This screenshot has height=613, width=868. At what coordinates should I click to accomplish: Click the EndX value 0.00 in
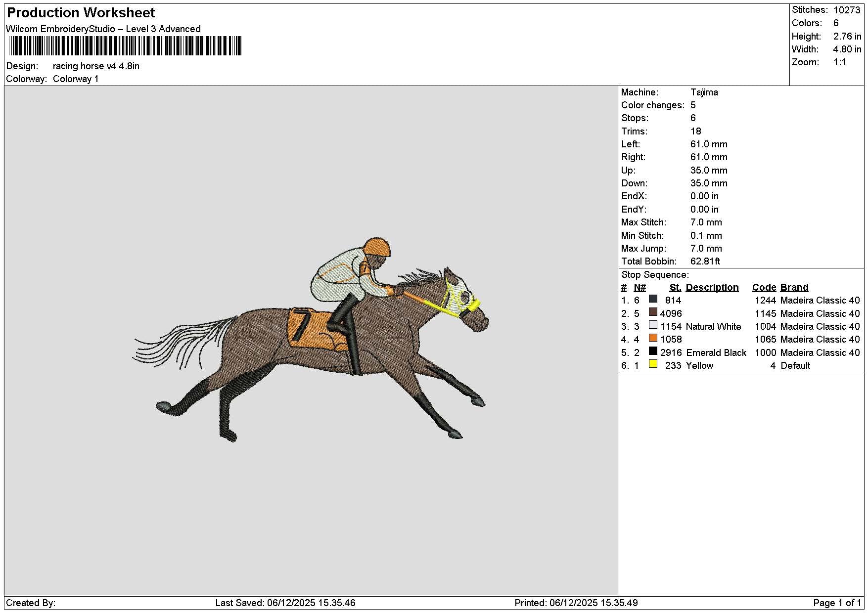click(x=704, y=196)
